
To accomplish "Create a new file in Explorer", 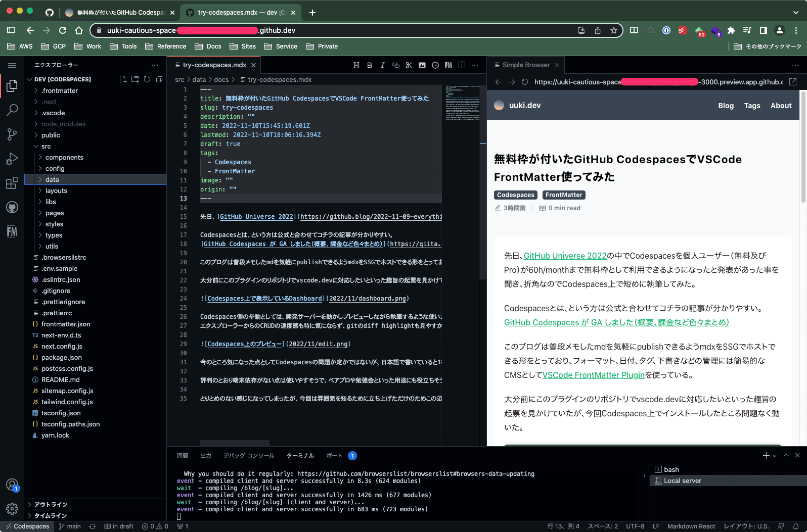I will pos(123,79).
